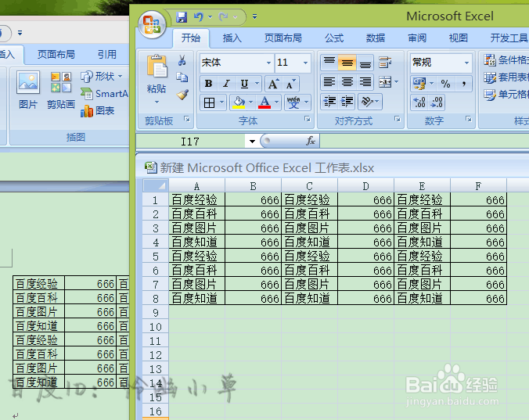This screenshot has height=420, width=529.
Task: Center cell text horizontally
Action: click(347, 82)
